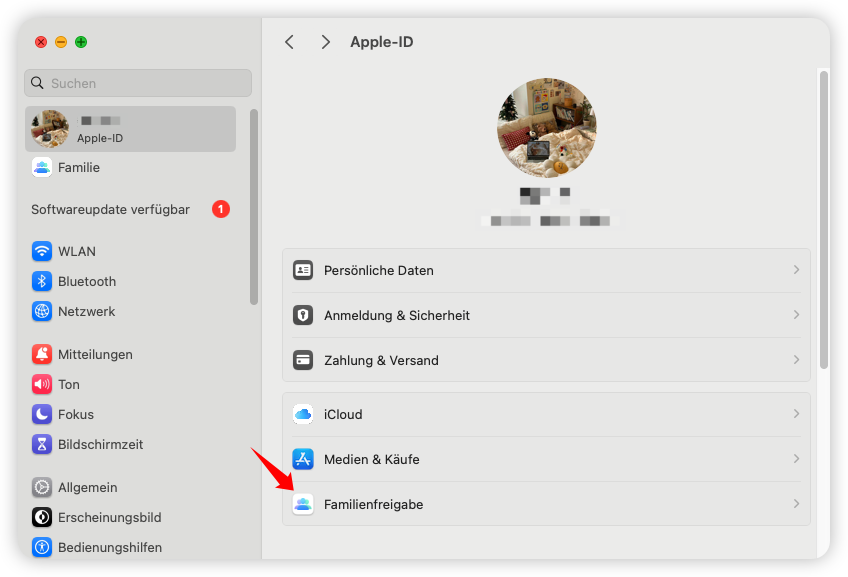This screenshot has height=577, width=848.
Task: Click the Suchen search field
Action: point(138,83)
